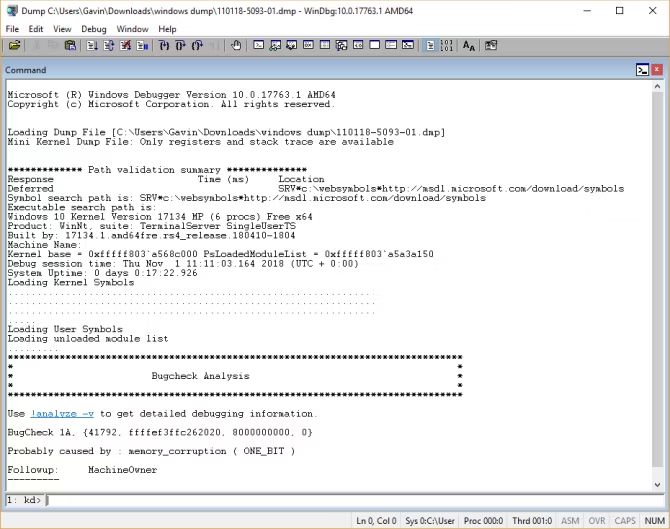Click the Step Out braces icon
The width and height of the screenshot is (670, 529).
tap(197, 45)
